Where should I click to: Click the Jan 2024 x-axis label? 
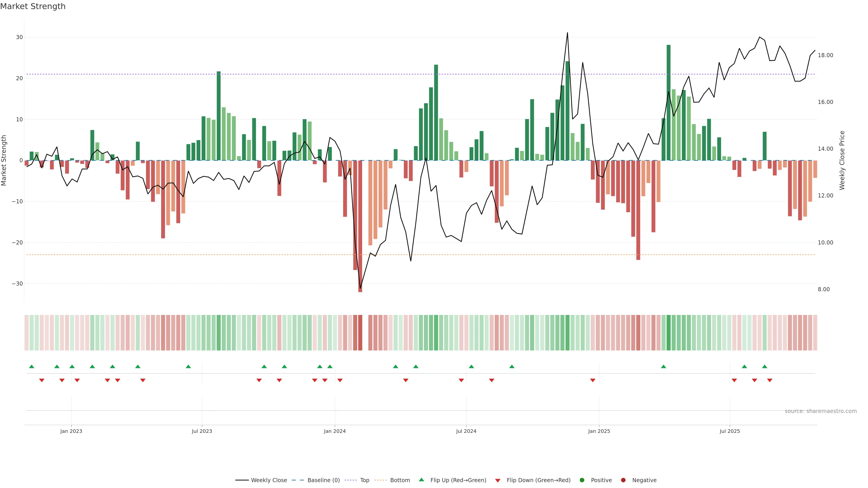(x=335, y=431)
